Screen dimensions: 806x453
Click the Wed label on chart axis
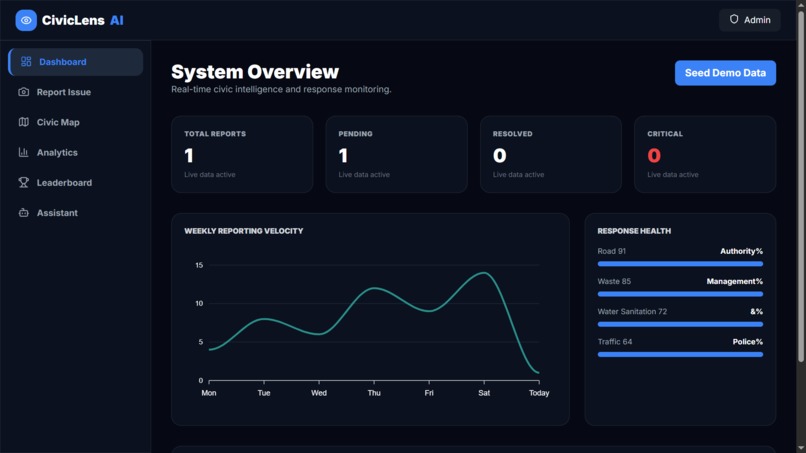(319, 393)
